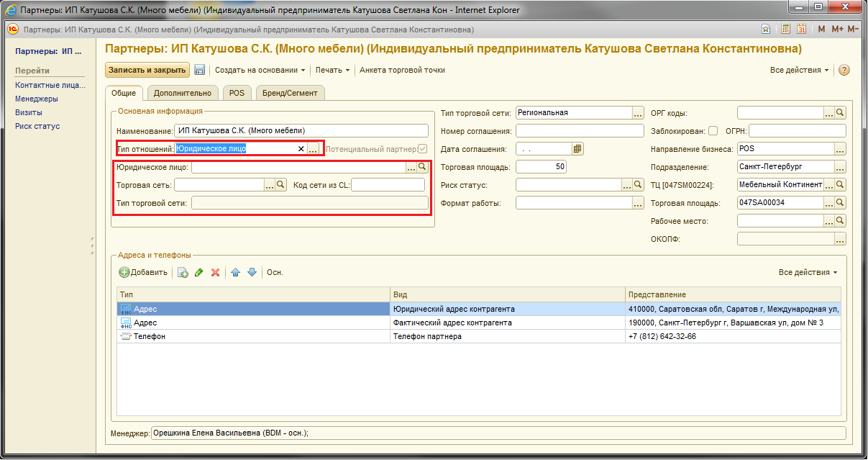The height and width of the screenshot is (460, 868).
Task: Open date picker for Дата соглашения
Action: tap(578, 149)
